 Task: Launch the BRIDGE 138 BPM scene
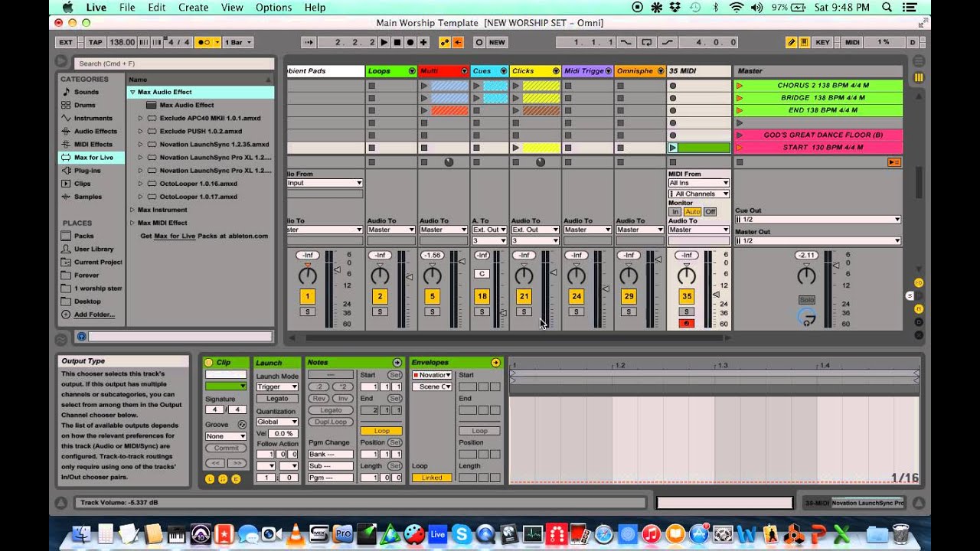tap(740, 98)
